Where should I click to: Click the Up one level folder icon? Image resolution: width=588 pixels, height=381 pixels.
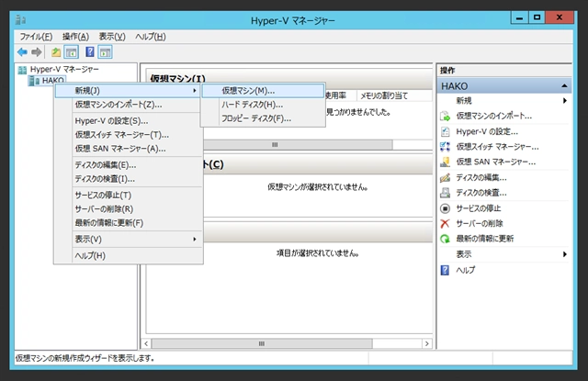[56, 52]
